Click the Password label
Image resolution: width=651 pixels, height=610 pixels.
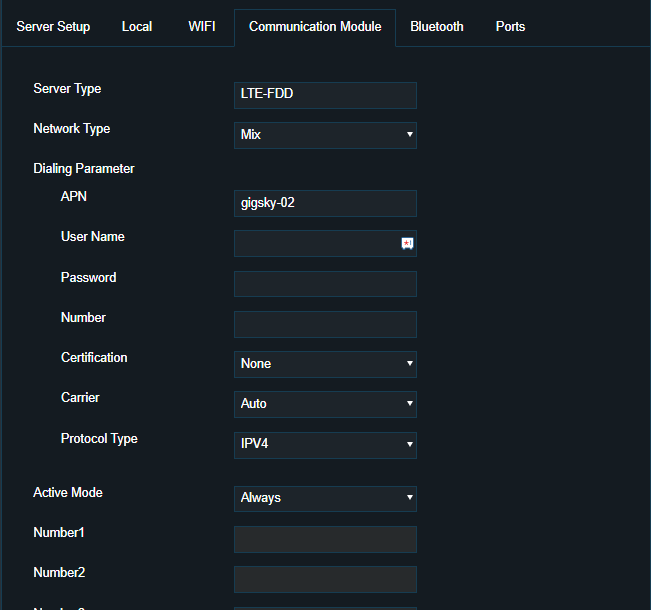88,277
